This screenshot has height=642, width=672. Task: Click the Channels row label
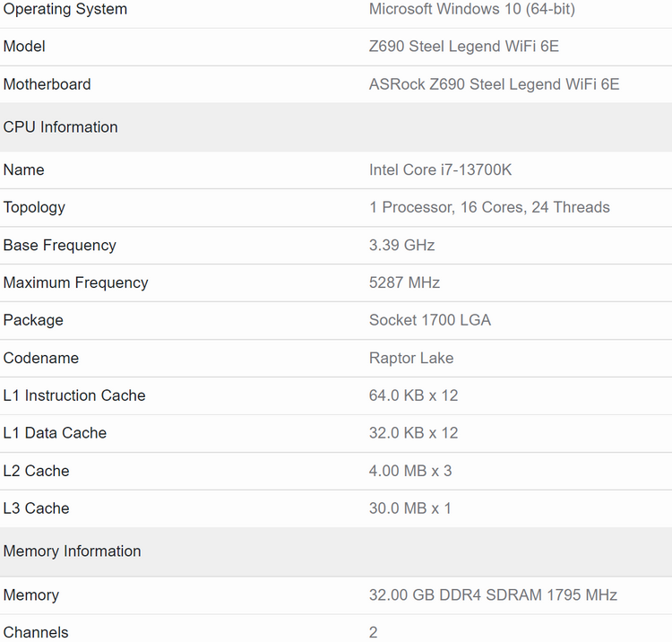(x=36, y=632)
